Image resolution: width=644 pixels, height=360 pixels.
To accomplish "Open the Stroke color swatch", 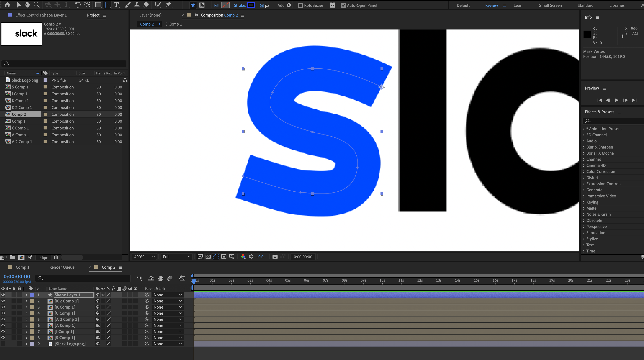I will pyautogui.click(x=251, y=5).
